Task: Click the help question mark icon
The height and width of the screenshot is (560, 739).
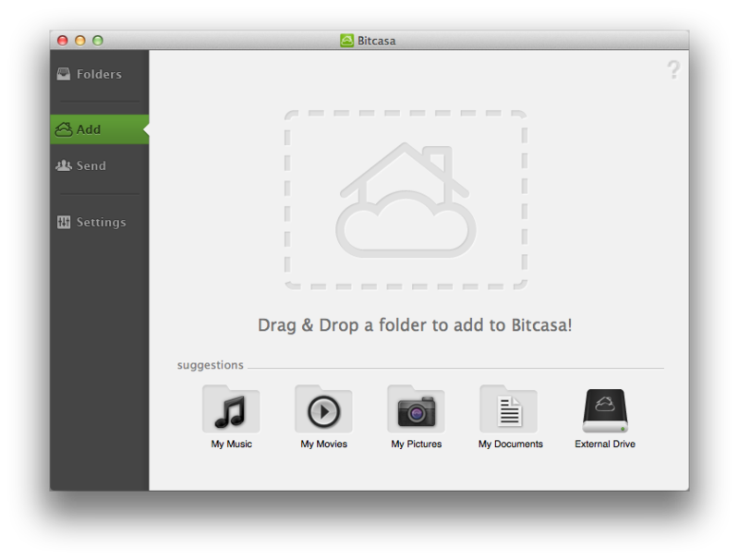Action: tap(673, 68)
